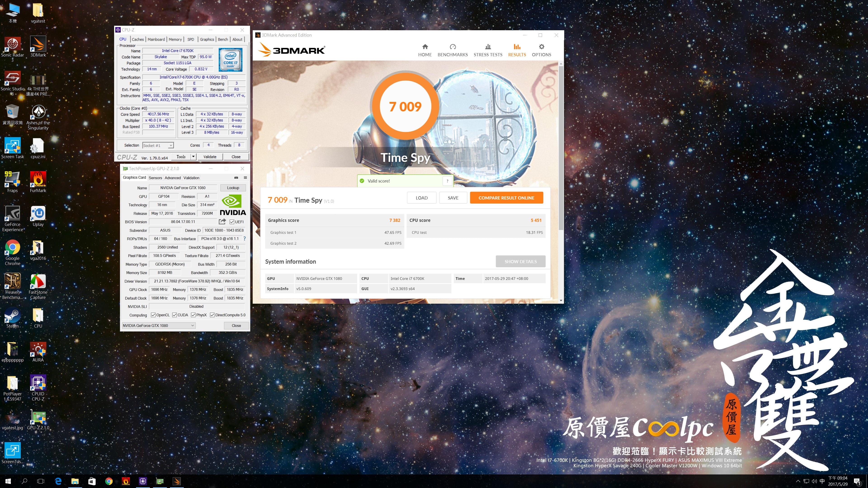Click Windows Start button
The height and width of the screenshot is (488, 868).
(8, 481)
